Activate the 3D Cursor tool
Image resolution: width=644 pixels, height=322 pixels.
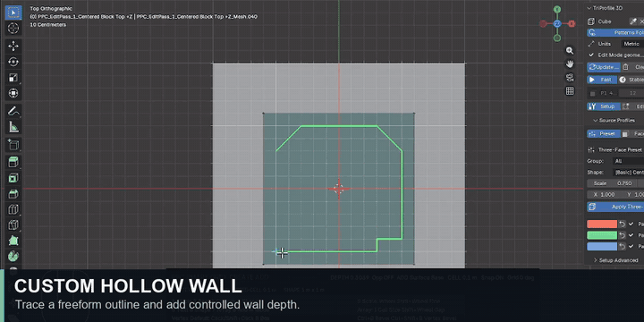(13, 29)
